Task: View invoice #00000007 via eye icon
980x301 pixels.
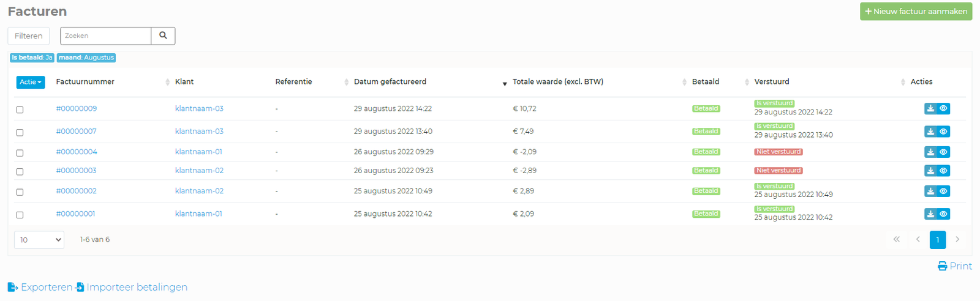Action: 944,132
